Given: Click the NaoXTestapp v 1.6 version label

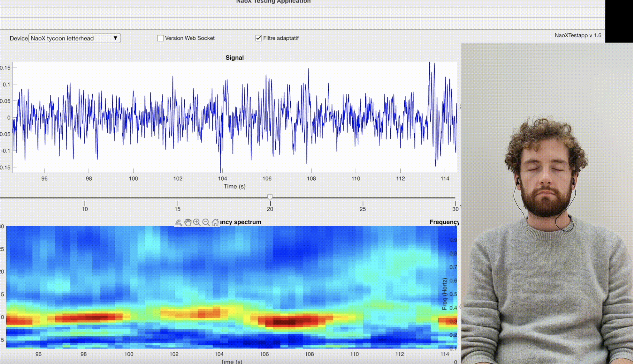Looking at the screenshot, I should click(x=578, y=35).
